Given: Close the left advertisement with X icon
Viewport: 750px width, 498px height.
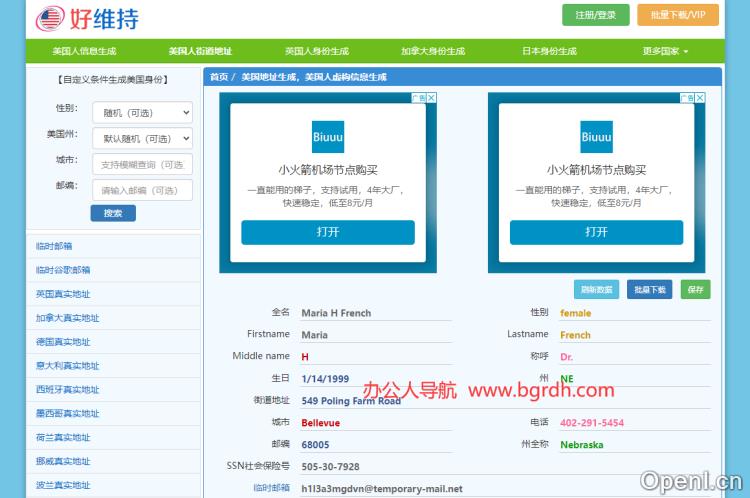Looking at the screenshot, I should (x=431, y=98).
